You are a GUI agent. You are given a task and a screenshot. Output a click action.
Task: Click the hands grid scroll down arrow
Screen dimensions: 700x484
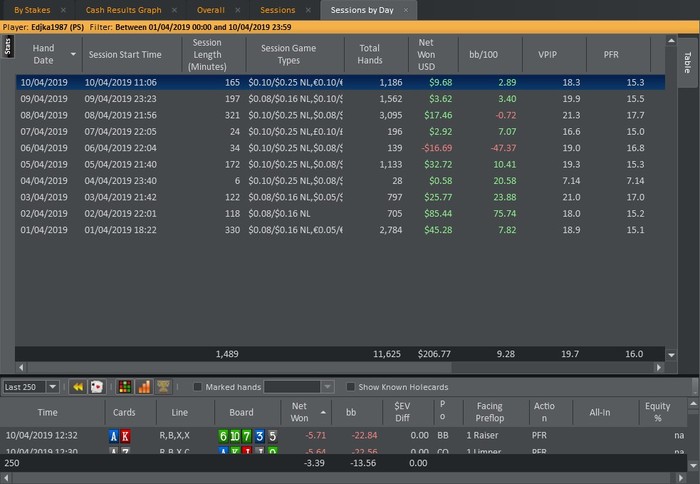pos(693,466)
